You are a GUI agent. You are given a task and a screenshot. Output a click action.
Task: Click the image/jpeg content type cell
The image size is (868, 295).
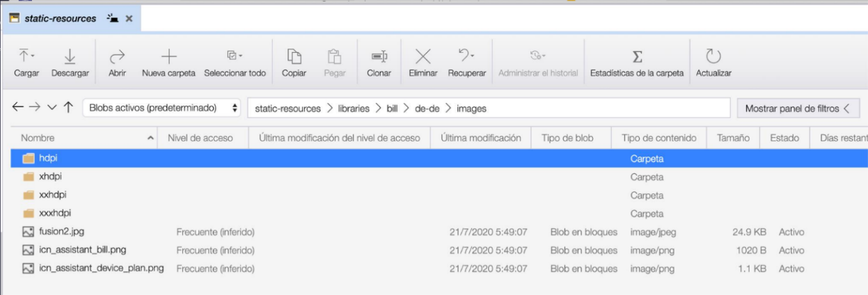pos(654,232)
